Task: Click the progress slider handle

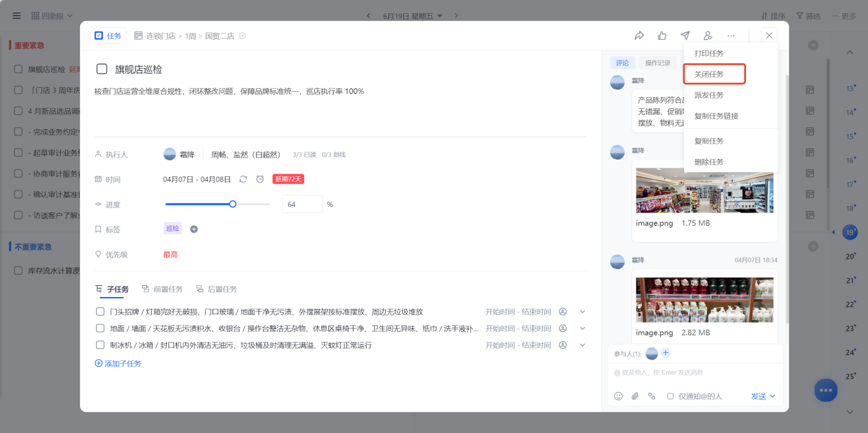Action: [232, 204]
